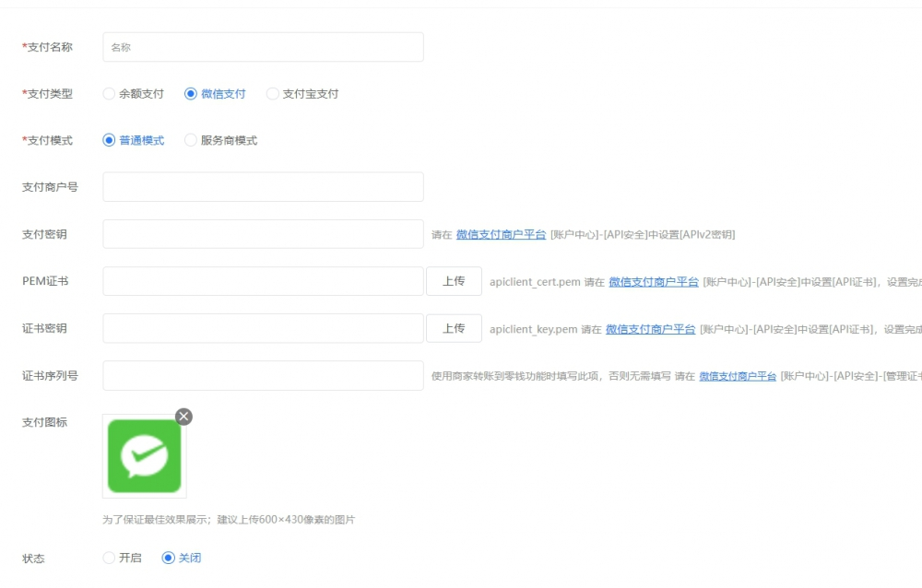Click the 证书序列号 input field
The height and width of the screenshot is (588, 922).
click(x=263, y=374)
